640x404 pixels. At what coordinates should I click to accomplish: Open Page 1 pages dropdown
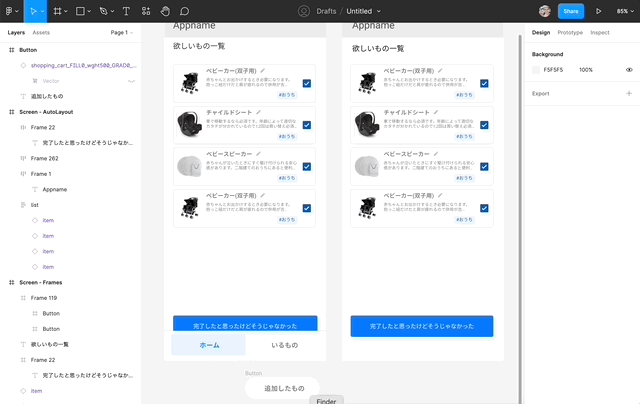122,32
